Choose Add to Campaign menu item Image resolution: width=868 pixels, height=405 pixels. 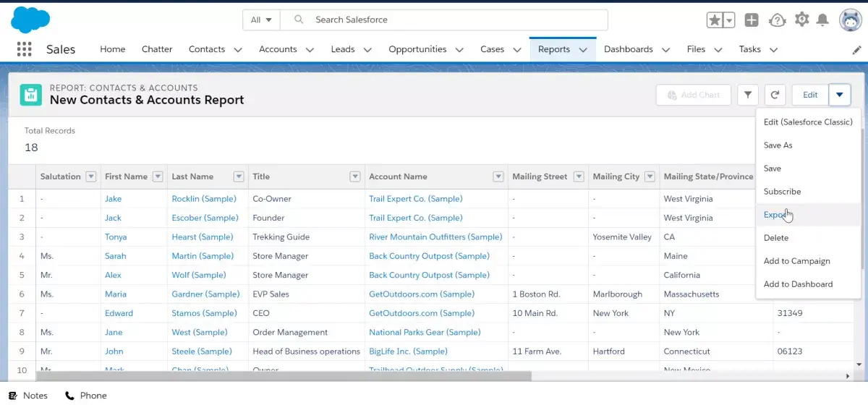click(x=808, y=261)
